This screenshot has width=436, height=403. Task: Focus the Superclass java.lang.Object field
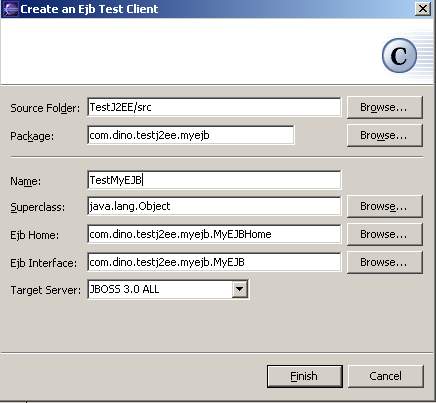(214, 206)
